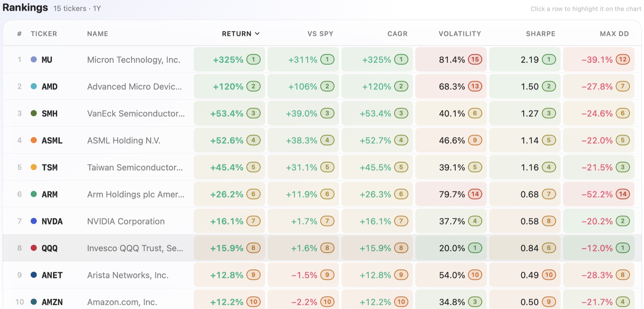Viewport: 644px width, 309px height.
Task: Sort by the MAX DD column header
Action: (x=614, y=34)
